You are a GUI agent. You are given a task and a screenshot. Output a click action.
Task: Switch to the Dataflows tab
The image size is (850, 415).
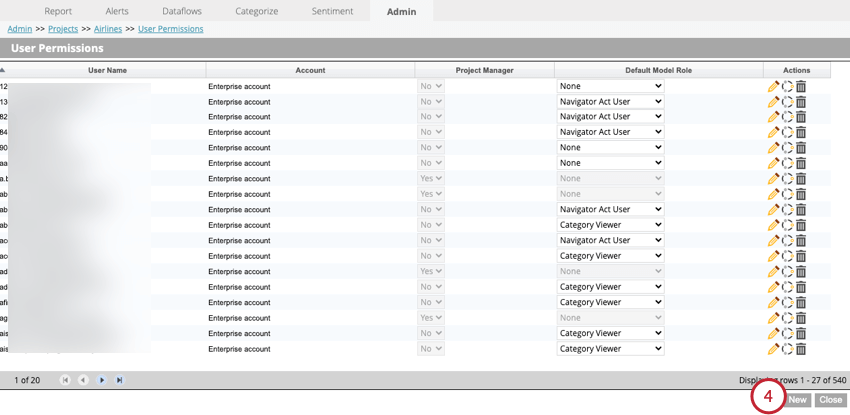(x=182, y=11)
